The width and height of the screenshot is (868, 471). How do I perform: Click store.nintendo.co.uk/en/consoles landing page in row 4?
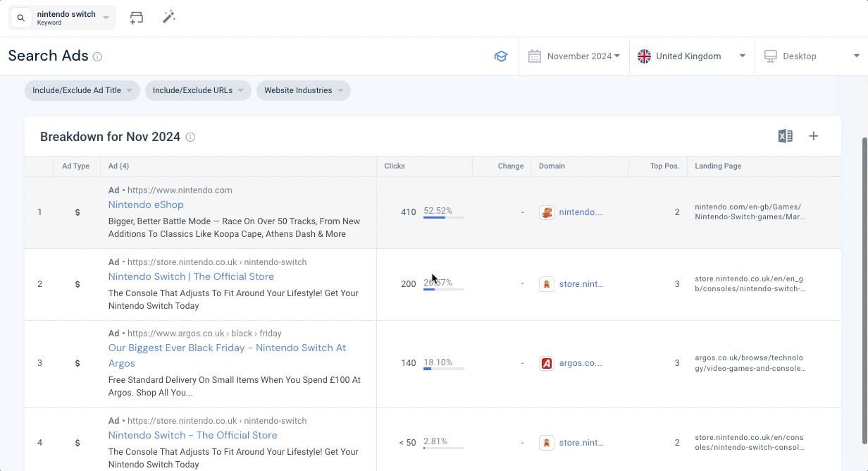coord(750,443)
